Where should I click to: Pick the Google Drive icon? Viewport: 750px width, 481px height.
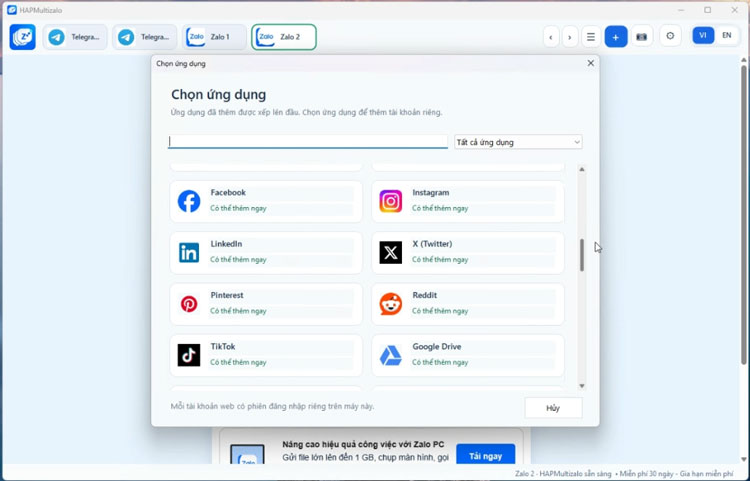(391, 355)
